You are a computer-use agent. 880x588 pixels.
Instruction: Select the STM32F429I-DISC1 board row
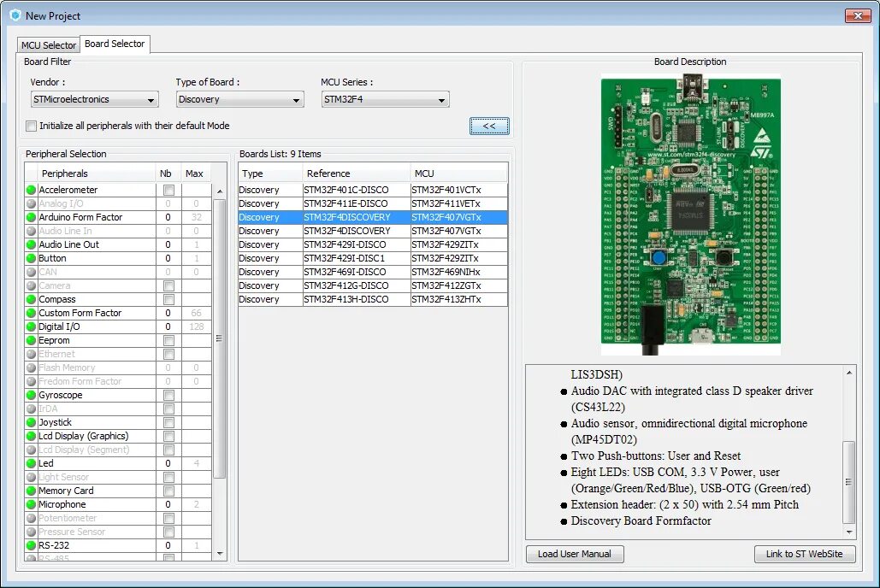pos(373,259)
